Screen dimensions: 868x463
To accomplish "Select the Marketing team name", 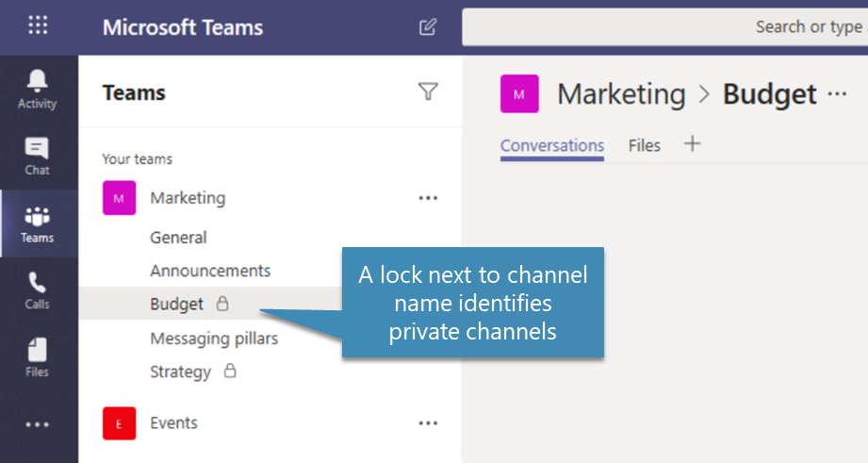I will [188, 198].
